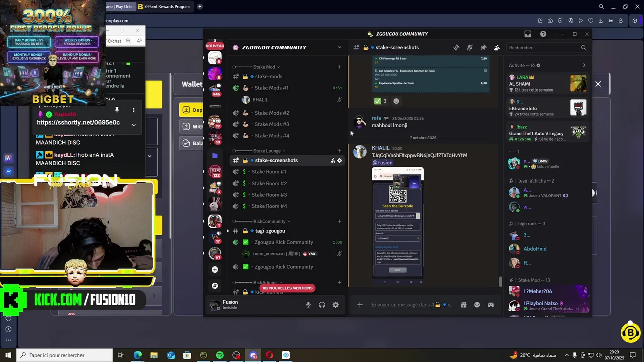Expand the ZGOUGOU COMMUNITY server menu

click(x=339, y=47)
